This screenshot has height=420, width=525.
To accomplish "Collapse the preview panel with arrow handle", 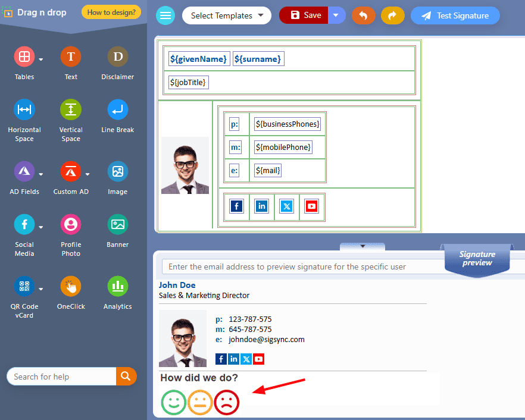I will [362, 246].
